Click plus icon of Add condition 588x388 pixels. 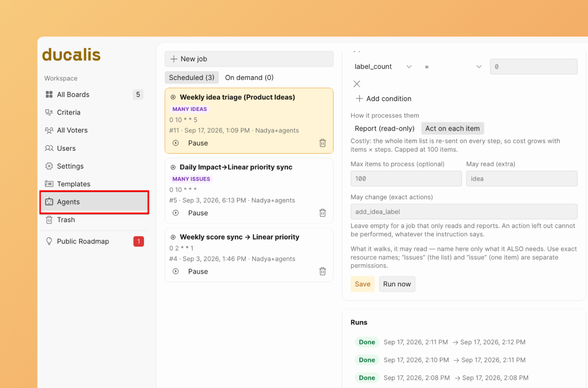coord(359,98)
